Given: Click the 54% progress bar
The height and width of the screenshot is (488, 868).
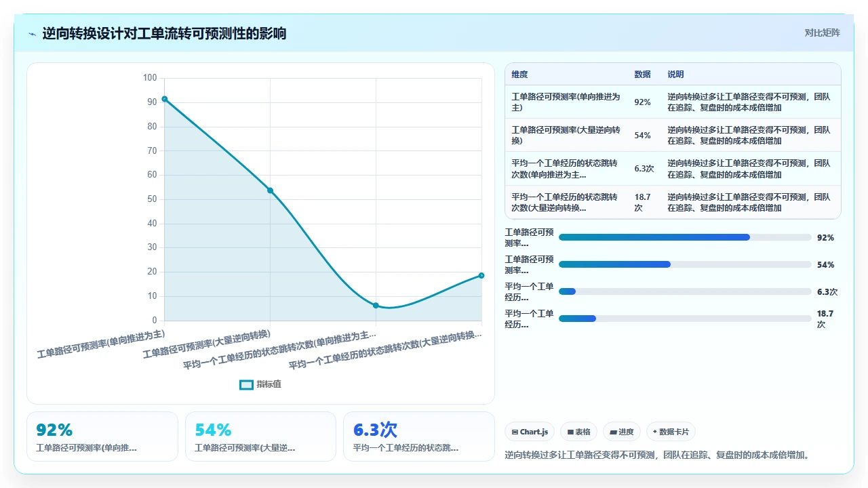Looking at the screenshot, I should [x=685, y=264].
